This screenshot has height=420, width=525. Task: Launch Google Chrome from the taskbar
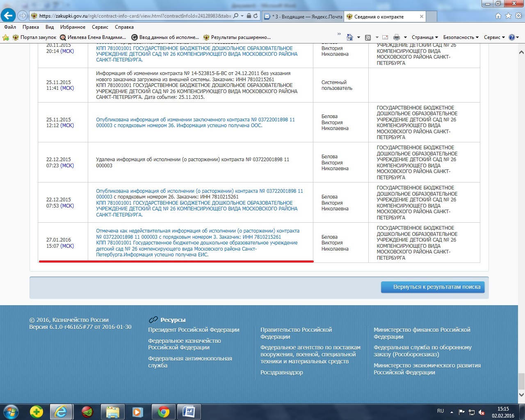pos(164,411)
